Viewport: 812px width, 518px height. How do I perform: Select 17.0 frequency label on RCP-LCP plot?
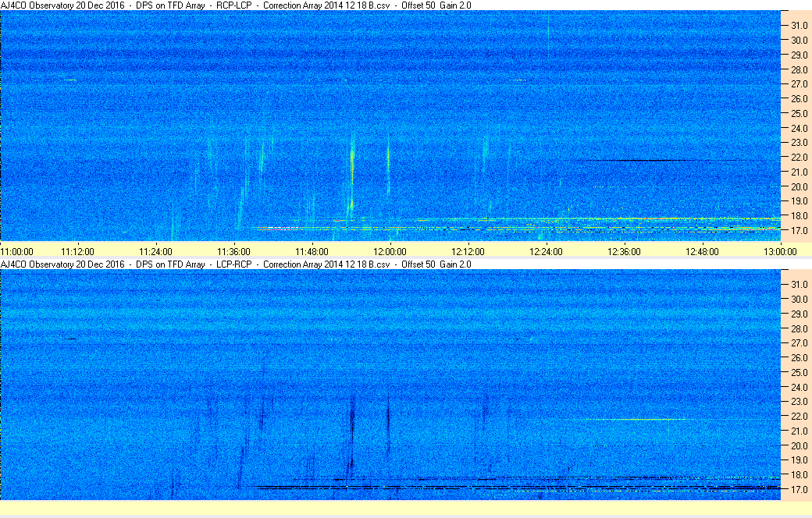[x=799, y=230]
